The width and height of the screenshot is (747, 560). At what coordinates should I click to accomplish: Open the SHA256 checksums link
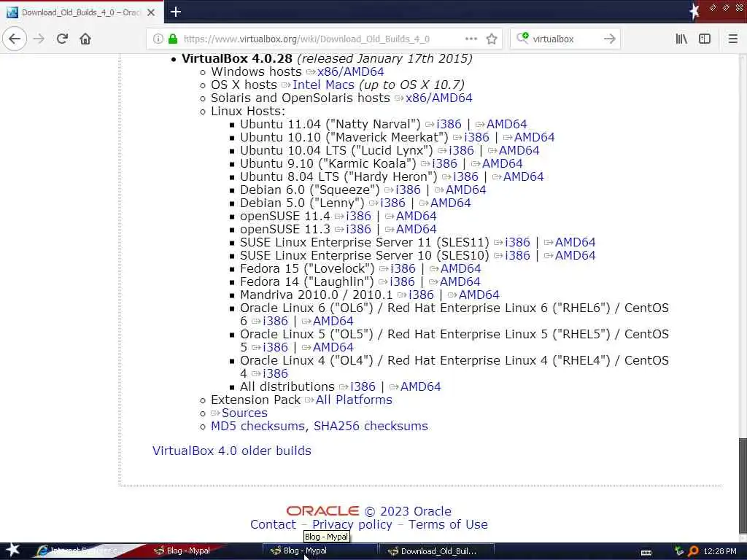point(371,426)
